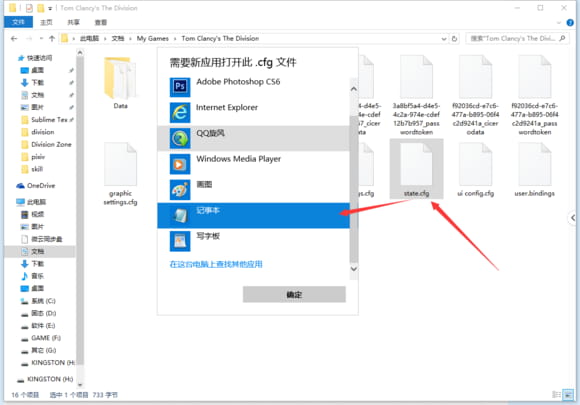580x405 pixels.
Task: Choose Internet Explorer icon in list
Action: click(x=180, y=112)
